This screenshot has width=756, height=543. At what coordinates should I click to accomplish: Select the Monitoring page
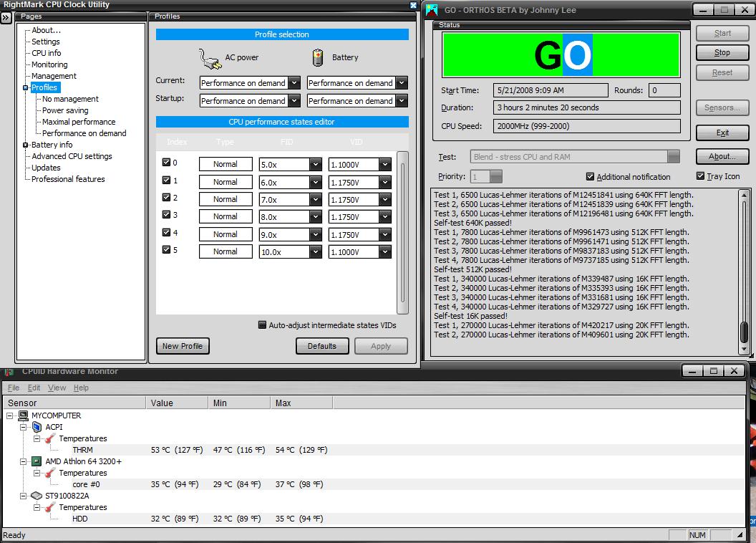coord(49,64)
